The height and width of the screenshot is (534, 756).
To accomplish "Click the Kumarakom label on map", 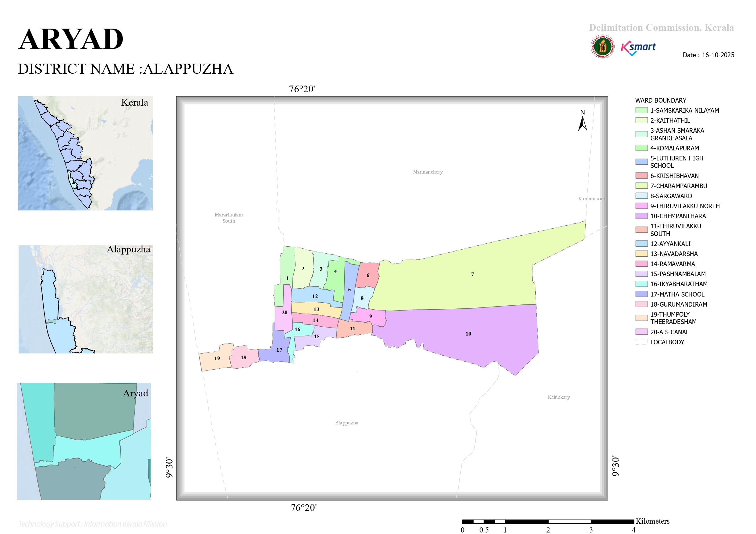I will point(592,199).
